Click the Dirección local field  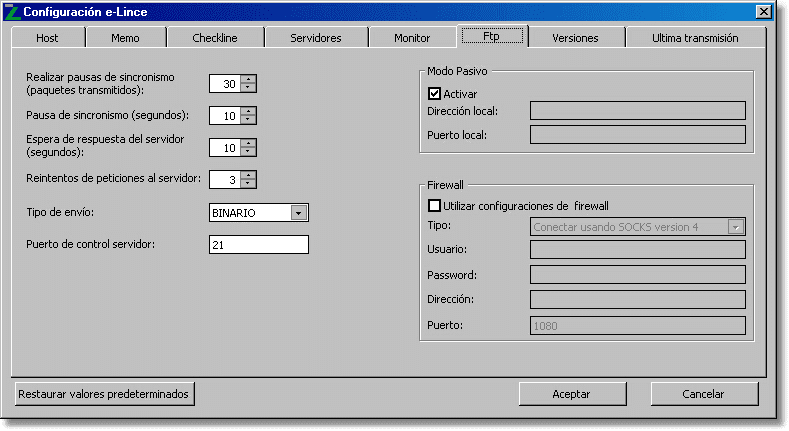[x=638, y=111]
